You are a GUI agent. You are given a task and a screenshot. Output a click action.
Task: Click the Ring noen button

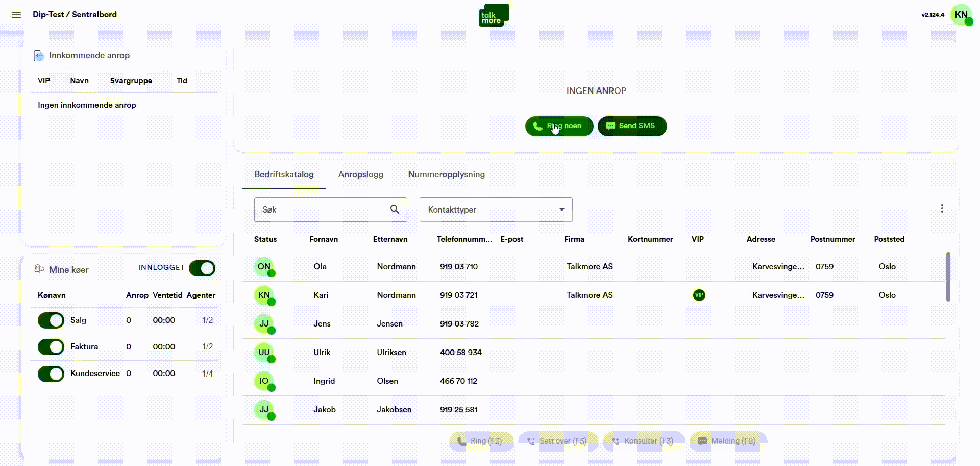click(x=559, y=126)
